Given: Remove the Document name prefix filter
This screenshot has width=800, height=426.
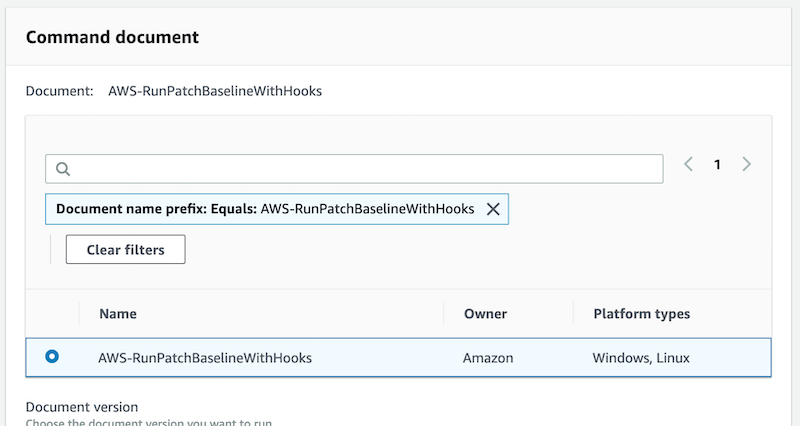Looking at the screenshot, I should click(492, 209).
